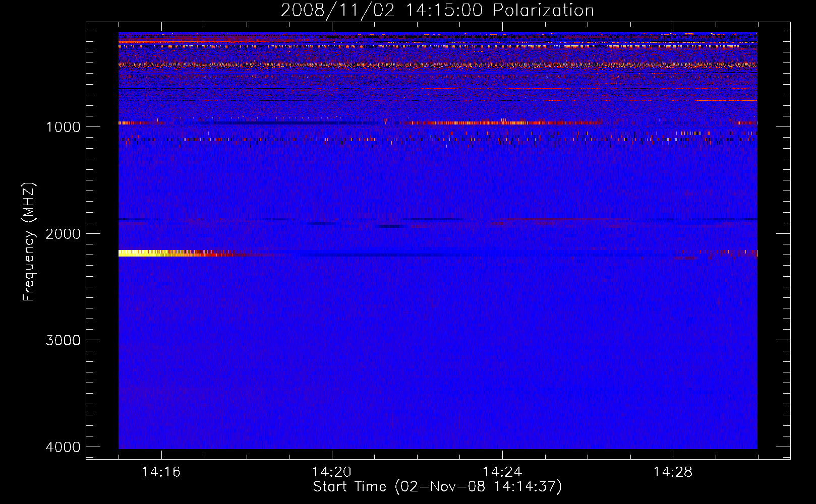Click the 4000 frequency tick label
This screenshot has width=816, height=504.
pos(63,447)
